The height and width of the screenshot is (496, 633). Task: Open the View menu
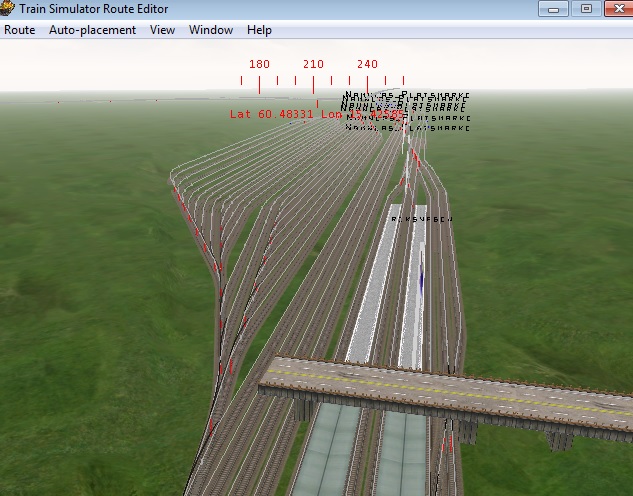coord(162,30)
